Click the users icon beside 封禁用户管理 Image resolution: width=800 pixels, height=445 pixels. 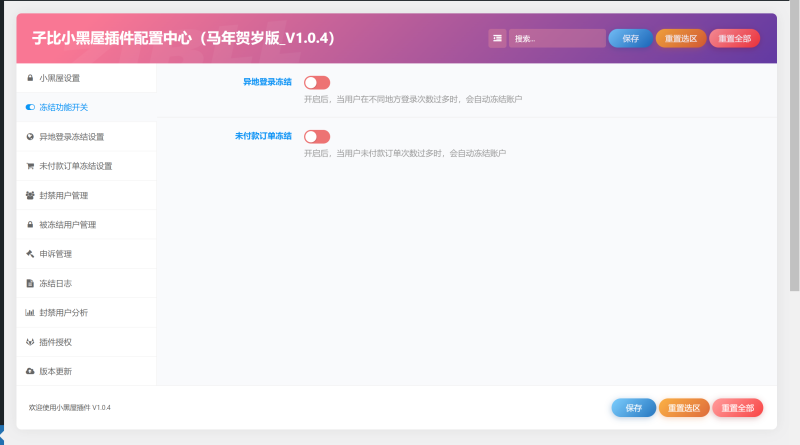30,195
